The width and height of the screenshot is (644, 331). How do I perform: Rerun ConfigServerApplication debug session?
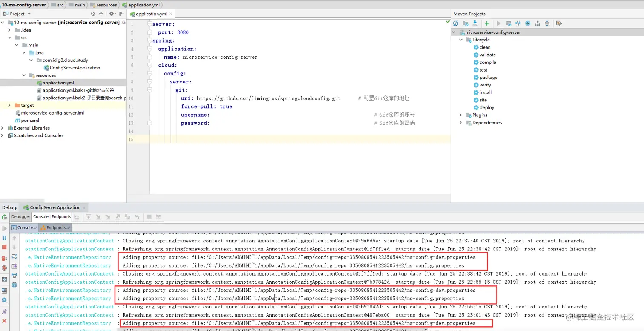pyautogui.click(x=4, y=217)
